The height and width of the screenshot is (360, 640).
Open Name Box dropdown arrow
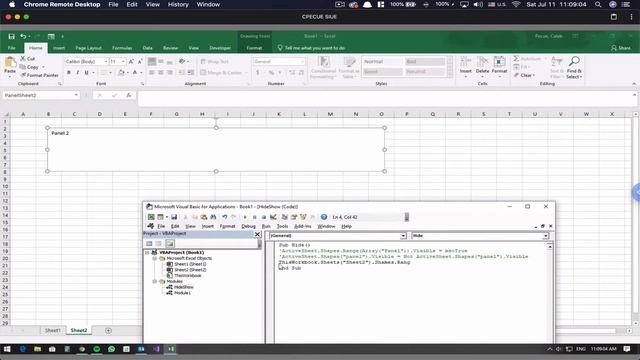click(76, 95)
